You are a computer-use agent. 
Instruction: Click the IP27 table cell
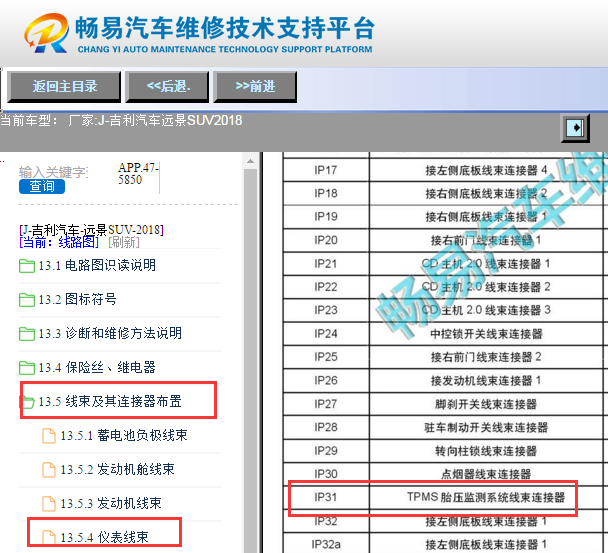point(326,404)
